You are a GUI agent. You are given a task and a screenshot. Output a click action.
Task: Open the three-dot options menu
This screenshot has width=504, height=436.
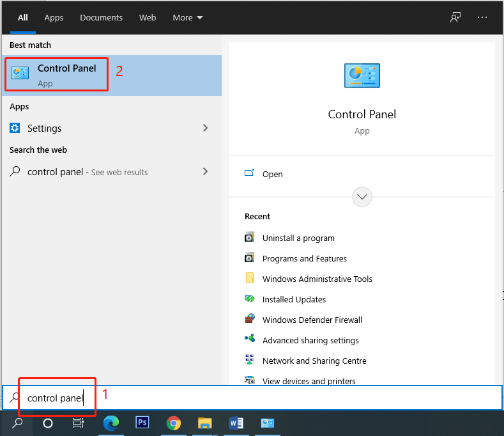click(482, 18)
